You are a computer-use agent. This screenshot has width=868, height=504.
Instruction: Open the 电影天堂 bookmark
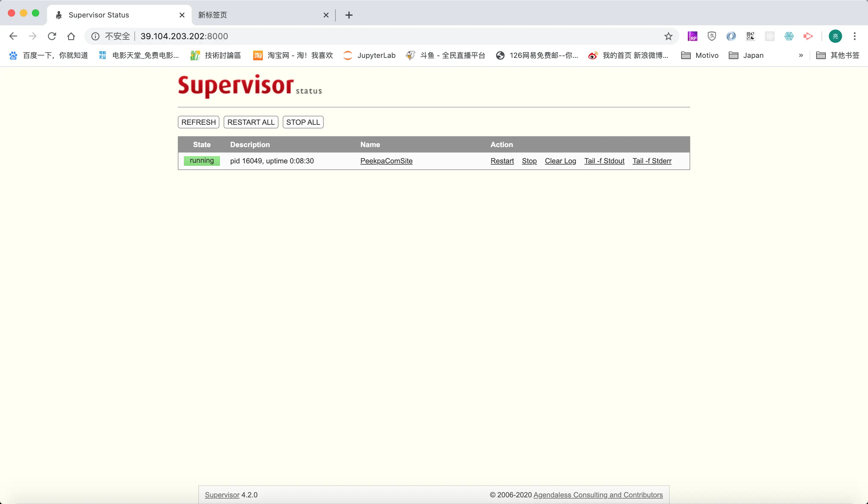(x=139, y=55)
